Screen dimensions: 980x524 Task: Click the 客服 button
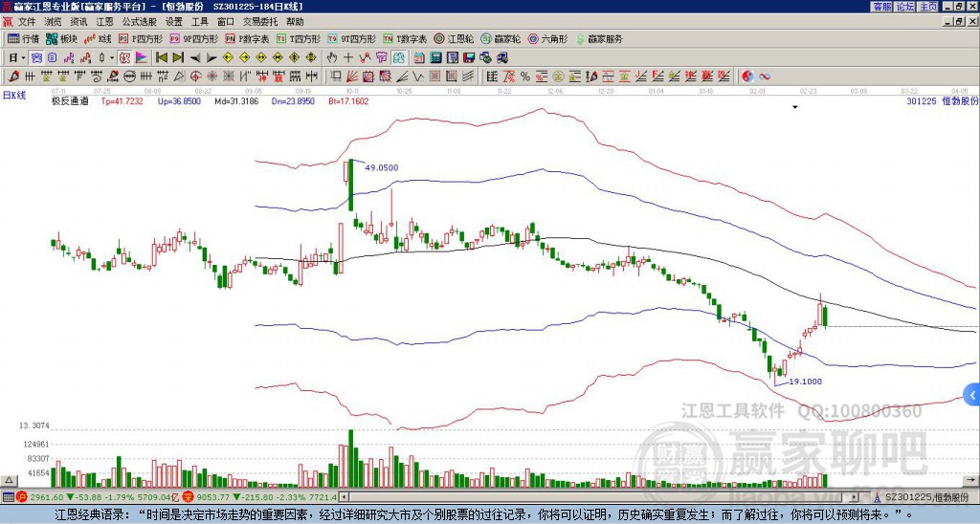tap(881, 7)
